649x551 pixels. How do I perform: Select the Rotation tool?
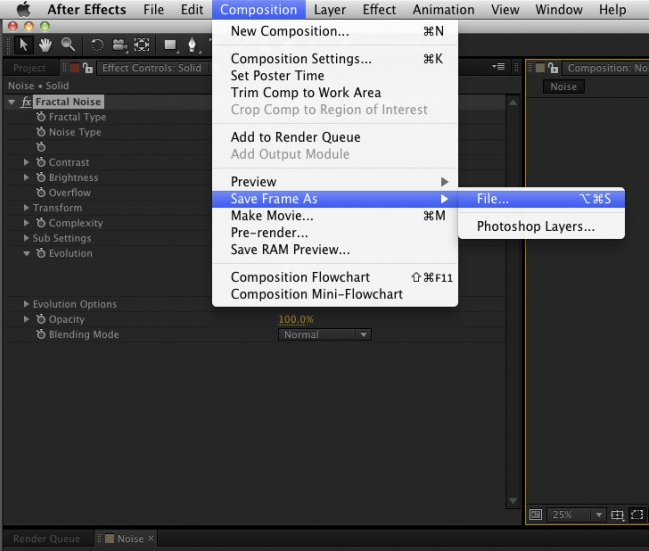coord(97,45)
